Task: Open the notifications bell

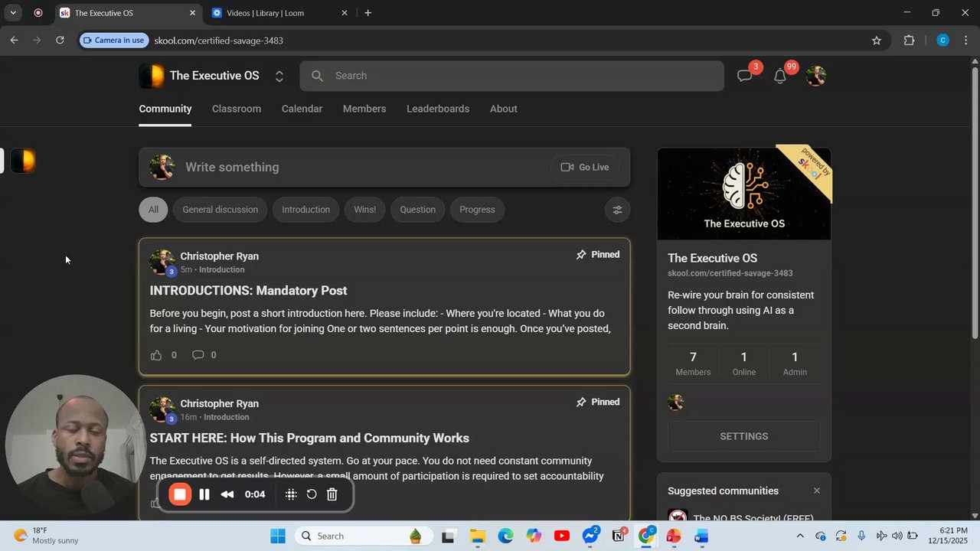Action: tap(779, 76)
